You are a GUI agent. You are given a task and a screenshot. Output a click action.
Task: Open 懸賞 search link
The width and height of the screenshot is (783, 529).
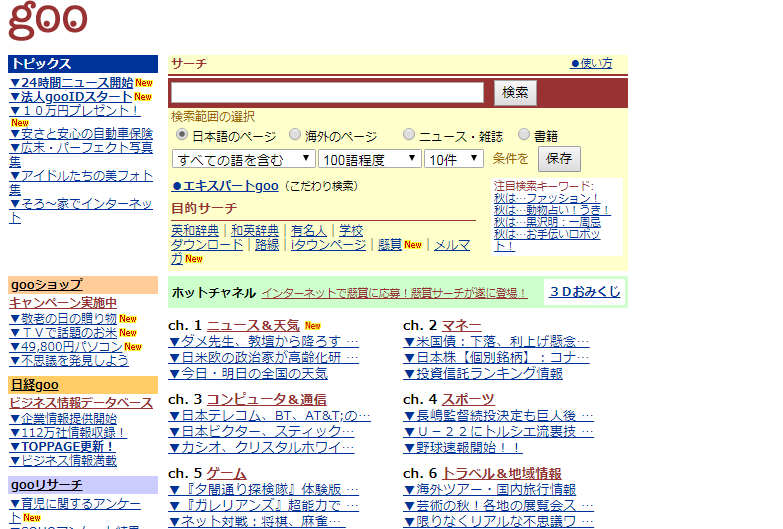(390, 244)
